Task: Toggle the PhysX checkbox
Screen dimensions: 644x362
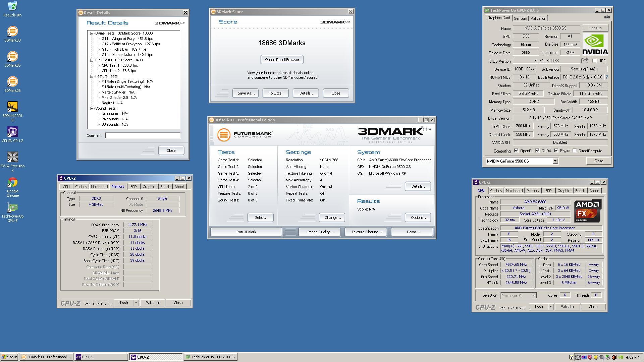Action: click(556, 151)
